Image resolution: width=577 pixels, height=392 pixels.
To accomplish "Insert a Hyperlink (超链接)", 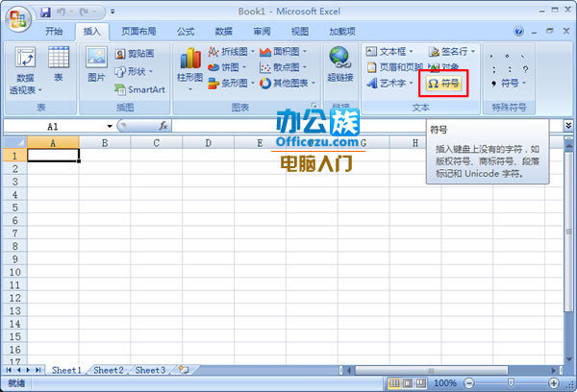I will tap(340, 64).
